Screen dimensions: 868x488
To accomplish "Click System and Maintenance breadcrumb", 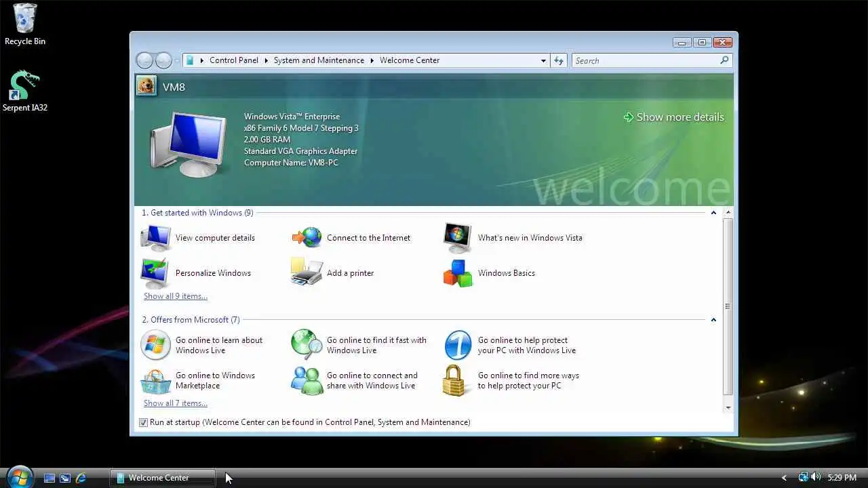I will (x=319, y=60).
